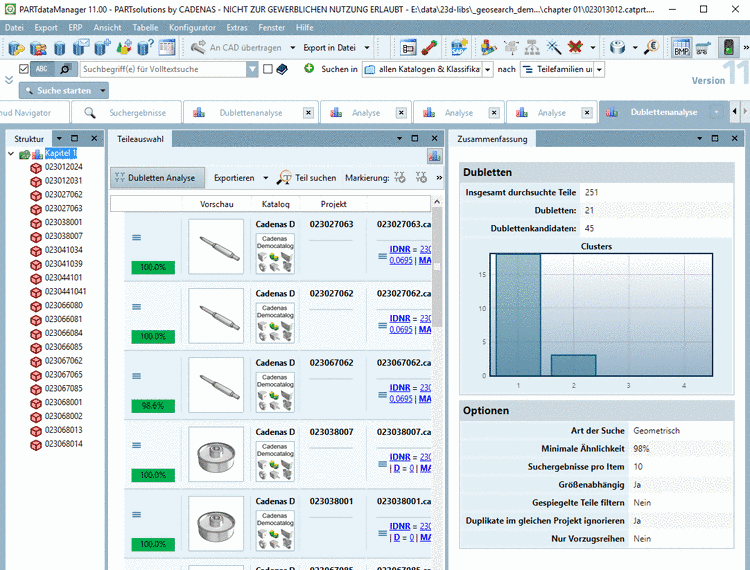This screenshot has height=570, width=750.
Task: Click the traffic light status icon
Action: 730,47
